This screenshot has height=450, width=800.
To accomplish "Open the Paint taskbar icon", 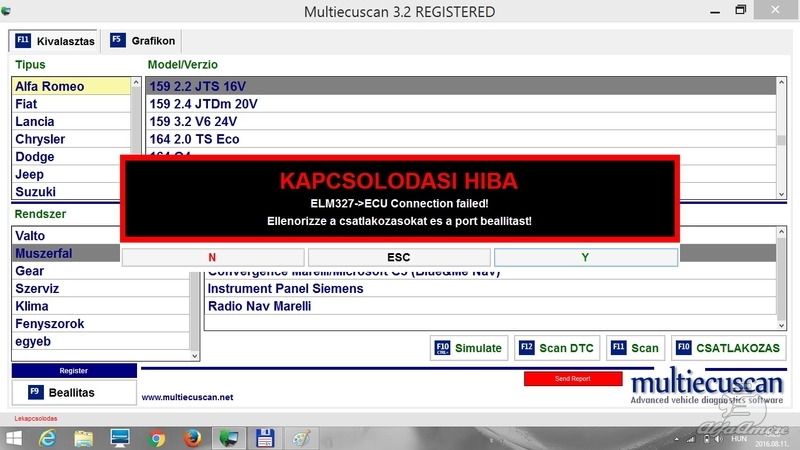I will pyautogui.click(x=301, y=438).
